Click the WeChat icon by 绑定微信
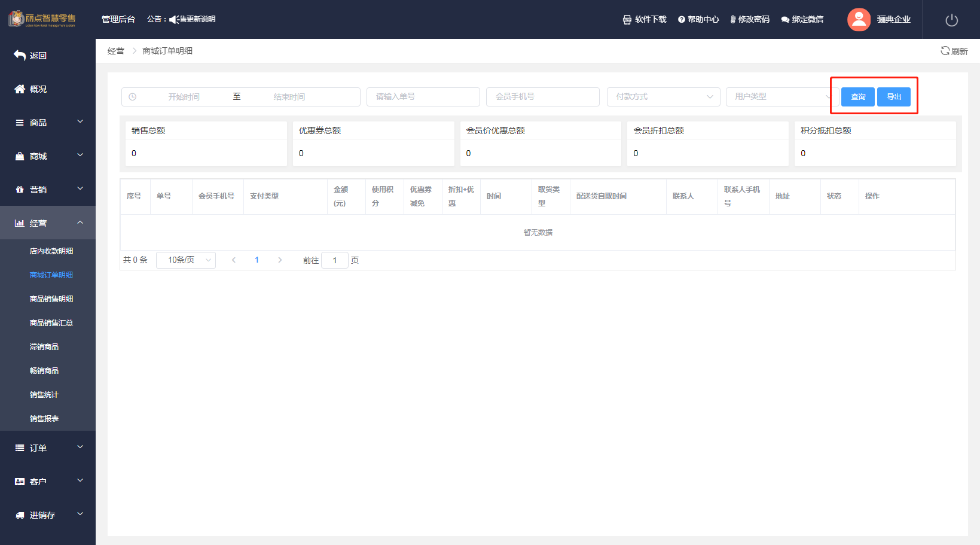 pyautogui.click(x=785, y=19)
